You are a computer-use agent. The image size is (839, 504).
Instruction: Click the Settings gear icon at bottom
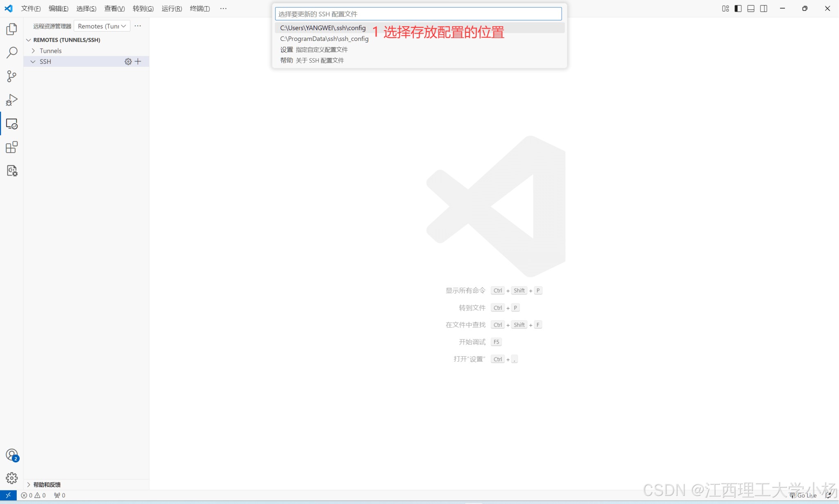click(11, 478)
